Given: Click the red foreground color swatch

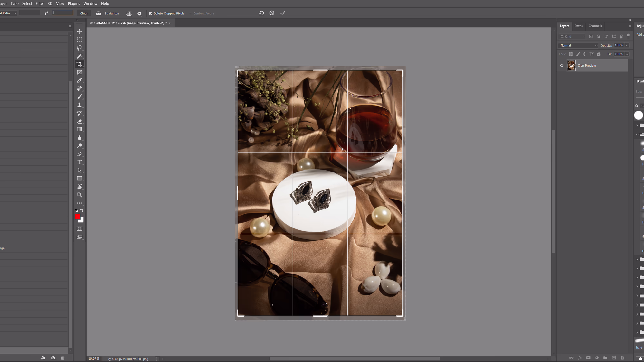Looking at the screenshot, I should pos(78,217).
